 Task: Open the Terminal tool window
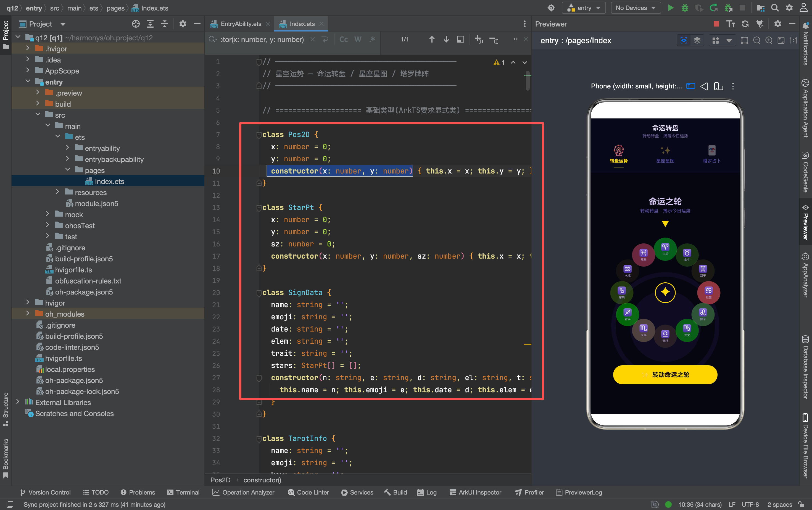pyautogui.click(x=183, y=493)
